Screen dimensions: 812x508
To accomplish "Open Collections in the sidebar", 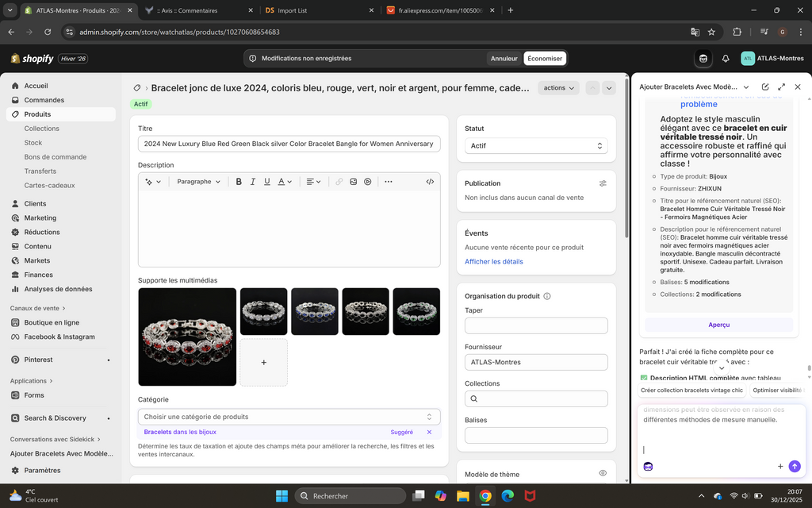I will click(x=41, y=129).
